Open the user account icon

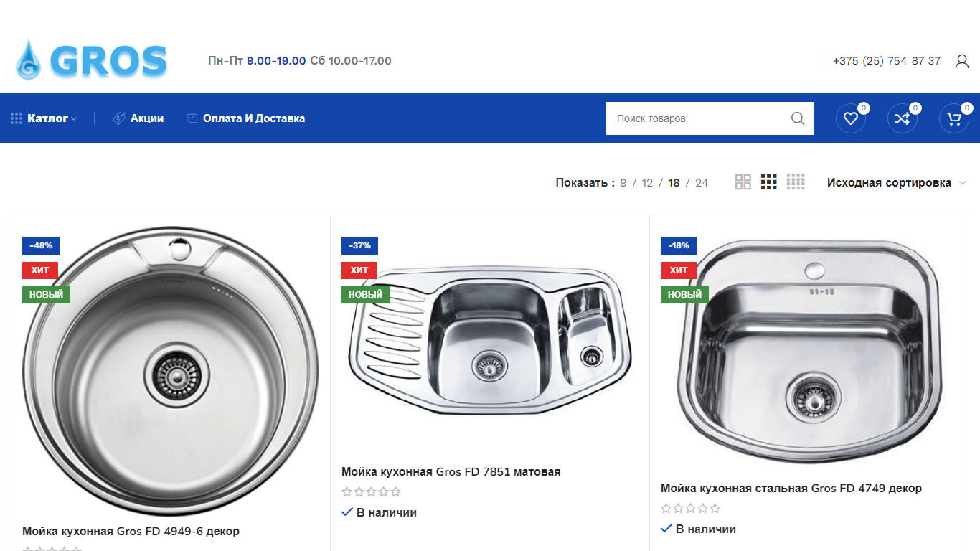(x=962, y=61)
